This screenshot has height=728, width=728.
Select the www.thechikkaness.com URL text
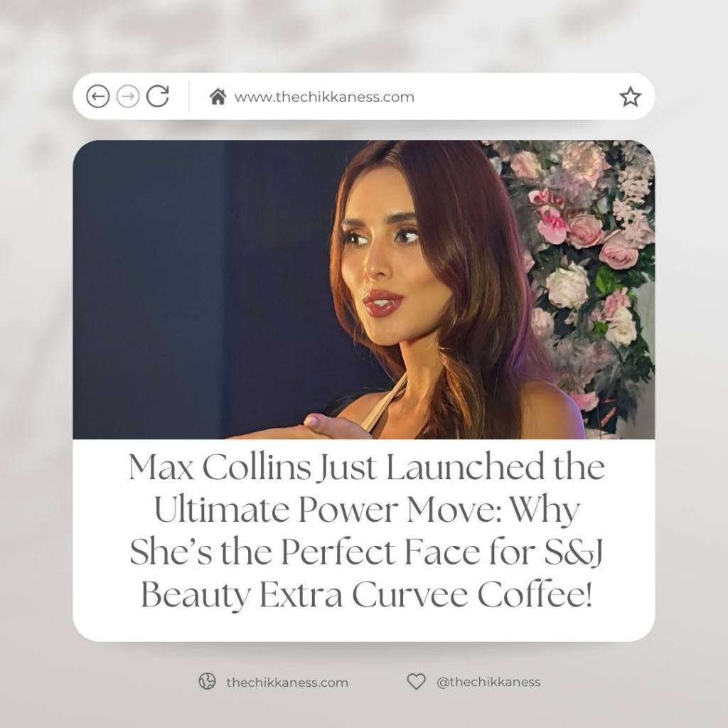point(324,97)
